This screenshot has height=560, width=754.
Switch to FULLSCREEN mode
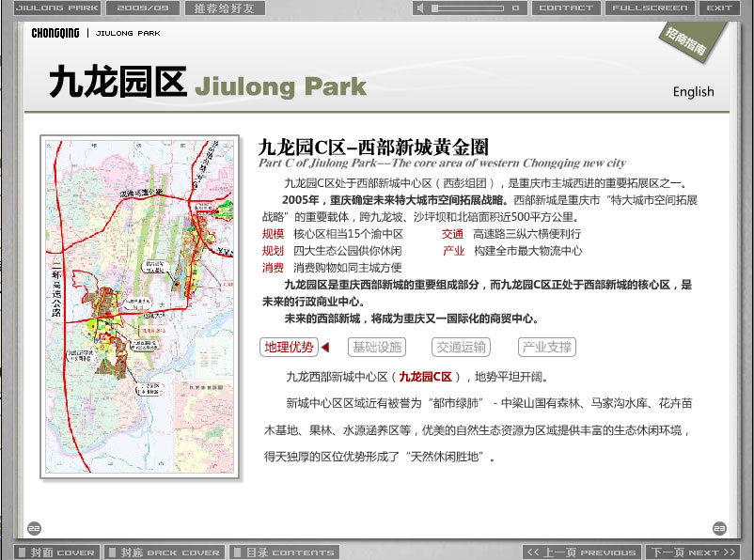point(650,8)
